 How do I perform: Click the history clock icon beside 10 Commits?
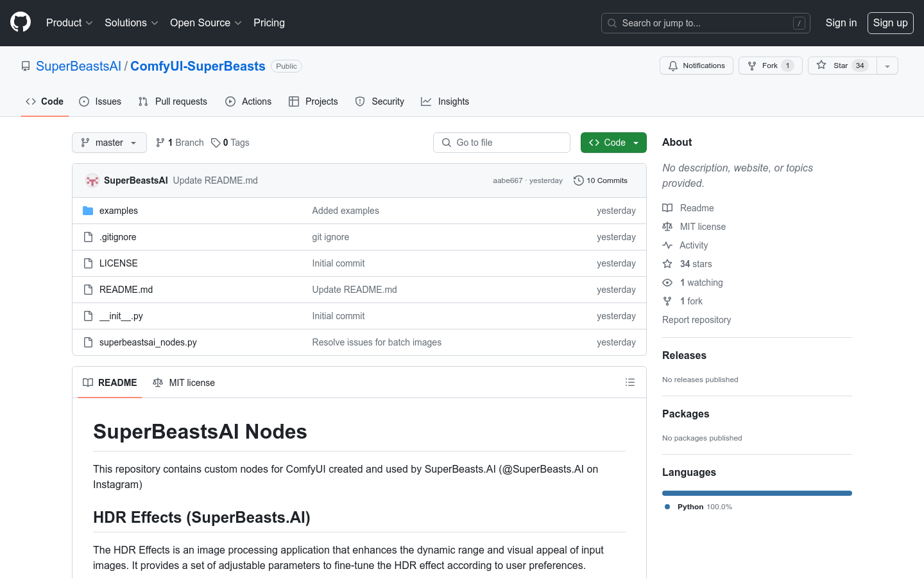pyautogui.click(x=578, y=180)
